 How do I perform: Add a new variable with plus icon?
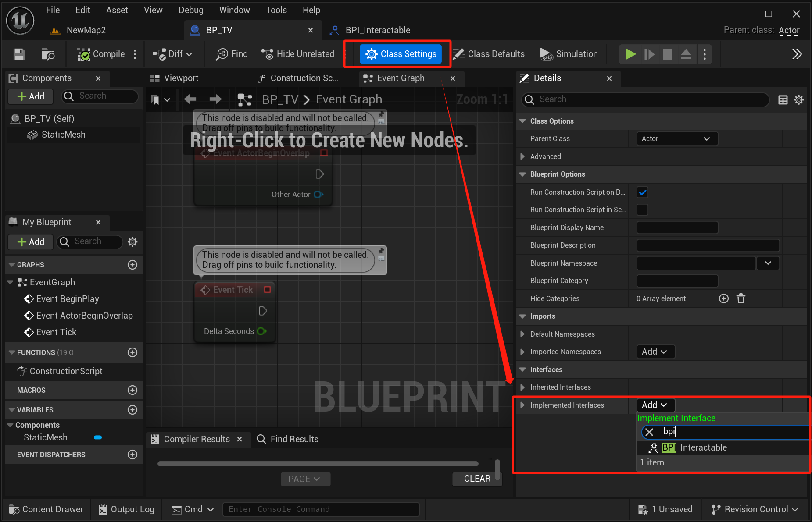point(132,410)
